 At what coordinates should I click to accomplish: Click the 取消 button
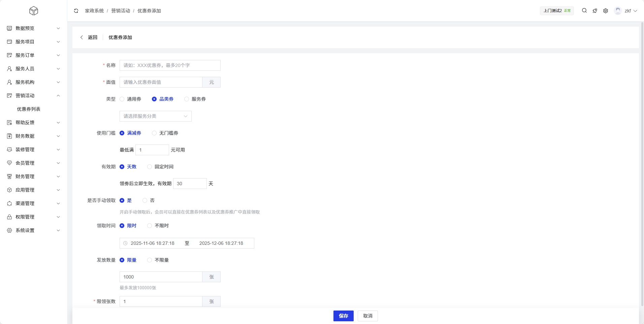(x=367, y=316)
